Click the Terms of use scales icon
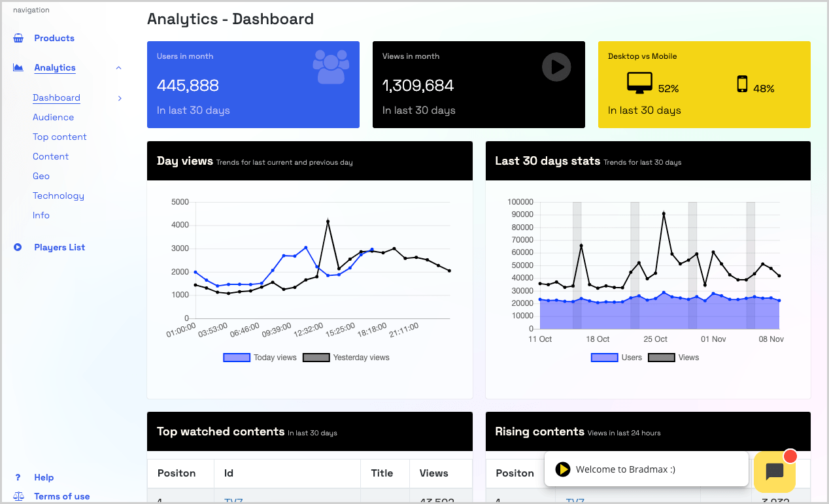Image resolution: width=829 pixels, height=504 pixels. pyautogui.click(x=18, y=496)
